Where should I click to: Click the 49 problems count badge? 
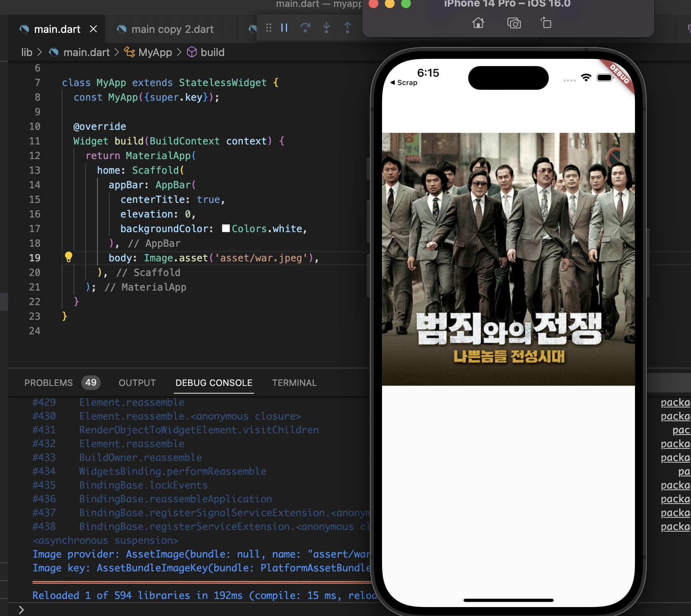pyautogui.click(x=91, y=382)
